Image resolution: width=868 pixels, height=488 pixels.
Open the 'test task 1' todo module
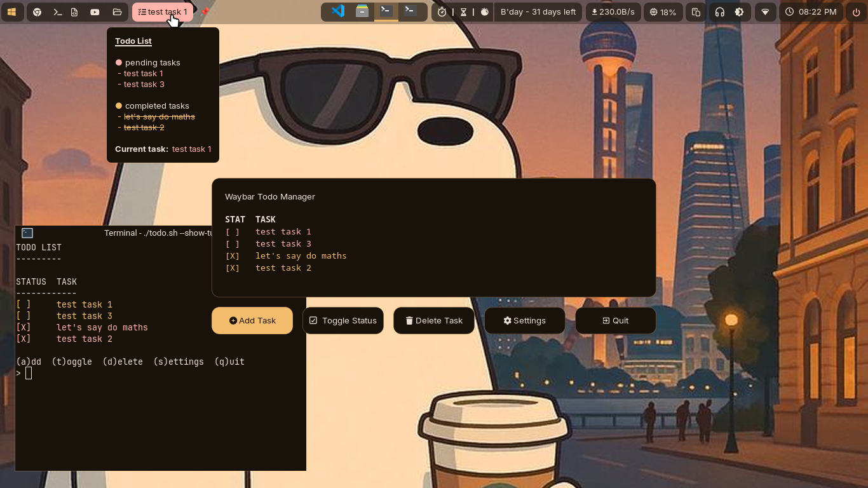(x=163, y=12)
